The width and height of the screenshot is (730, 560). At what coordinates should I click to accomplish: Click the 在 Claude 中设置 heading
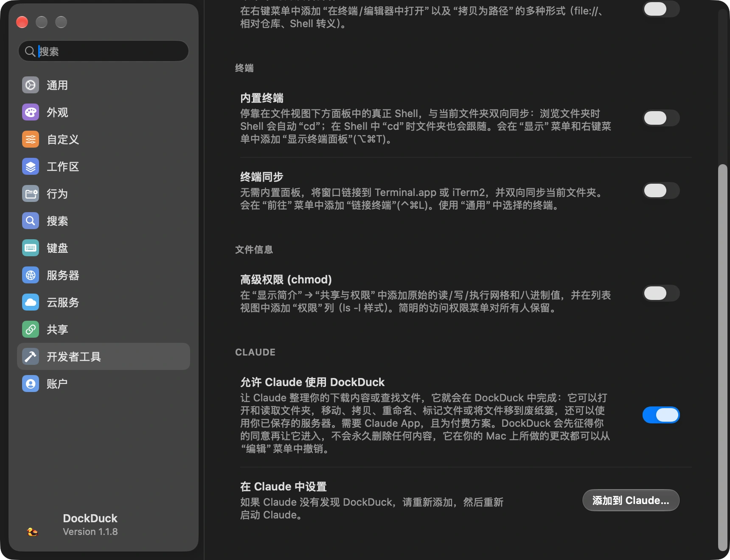284,487
